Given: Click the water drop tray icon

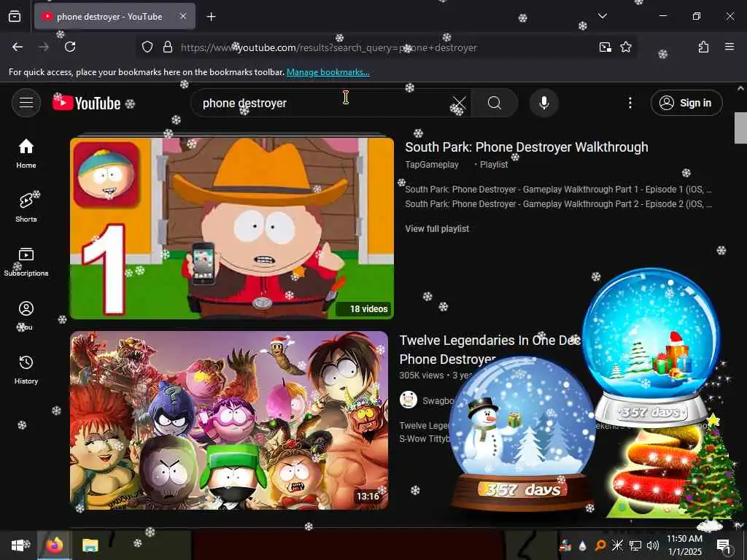Looking at the screenshot, I should tap(583, 545).
